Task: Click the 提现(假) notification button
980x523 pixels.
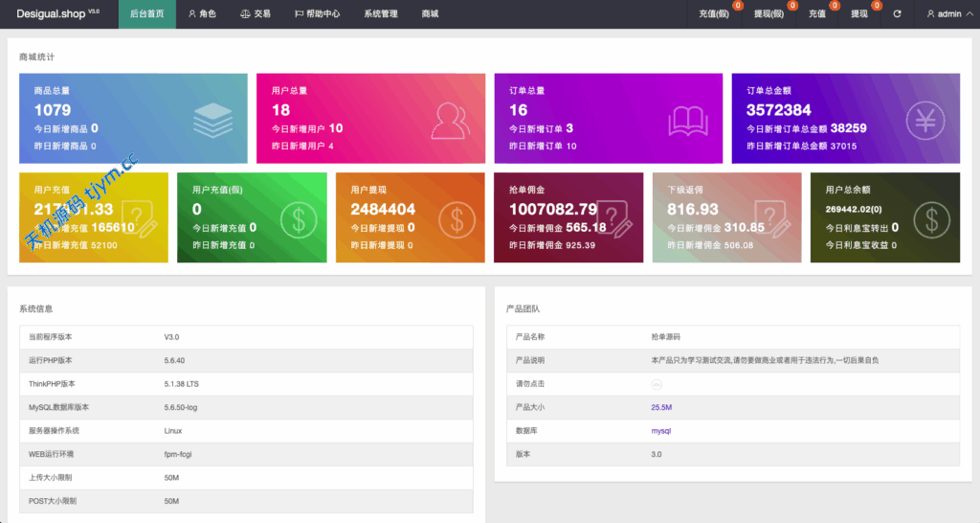Action: point(769,14)
